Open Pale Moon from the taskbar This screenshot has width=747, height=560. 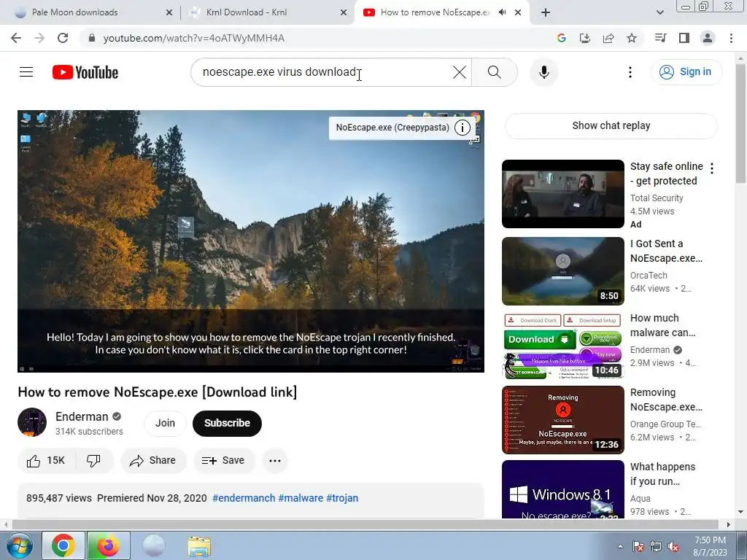coord(154,545)
